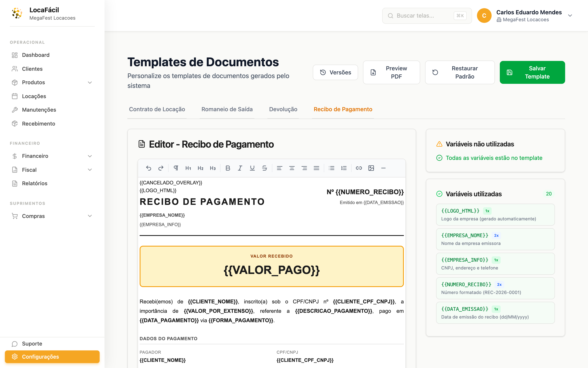Click Restaurar Padrão button
Viewport: 588px width, 368px height.
click(x=460, y=72)
